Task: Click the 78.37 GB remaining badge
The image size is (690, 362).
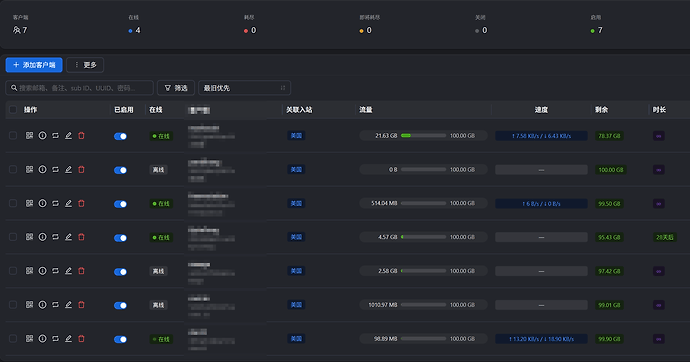Action: (x=609, y=136)
